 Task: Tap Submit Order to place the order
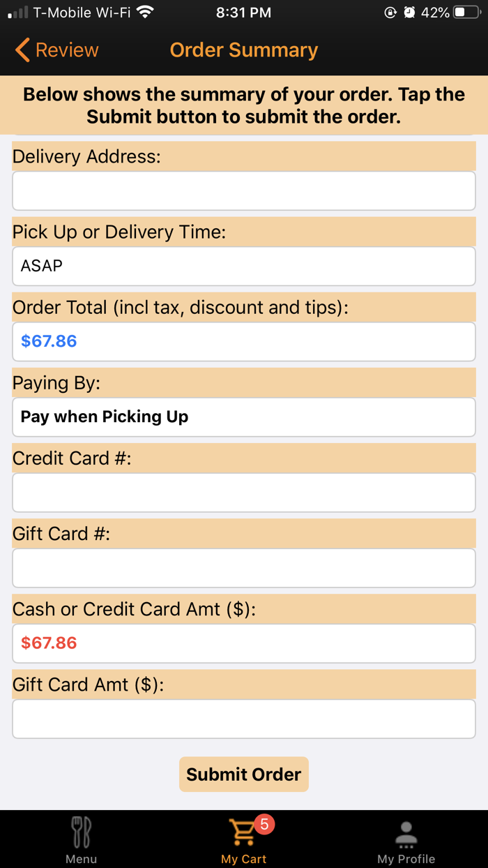[243, 774]
